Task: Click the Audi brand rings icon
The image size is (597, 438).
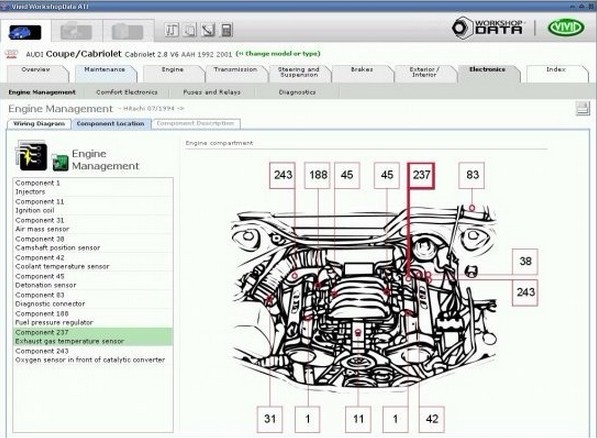Action: [x=12, y=54]
